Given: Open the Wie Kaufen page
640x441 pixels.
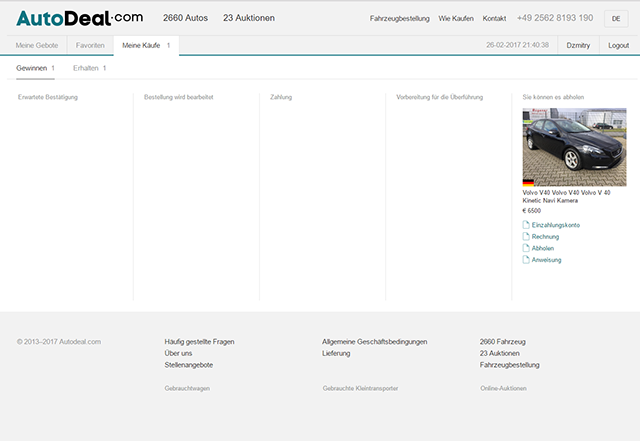Looking at the screenshot, I should [456, 18].
